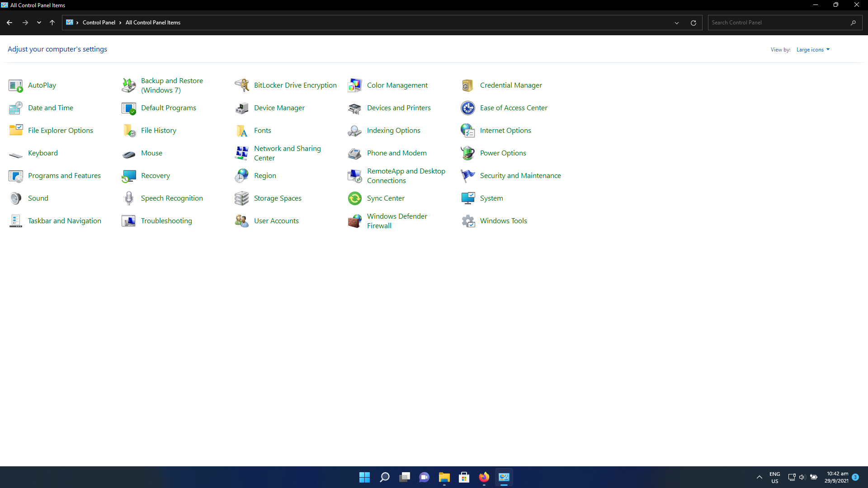
Task: Click the All Control Panel Items breadcrumb
Action: pos(153,23)
